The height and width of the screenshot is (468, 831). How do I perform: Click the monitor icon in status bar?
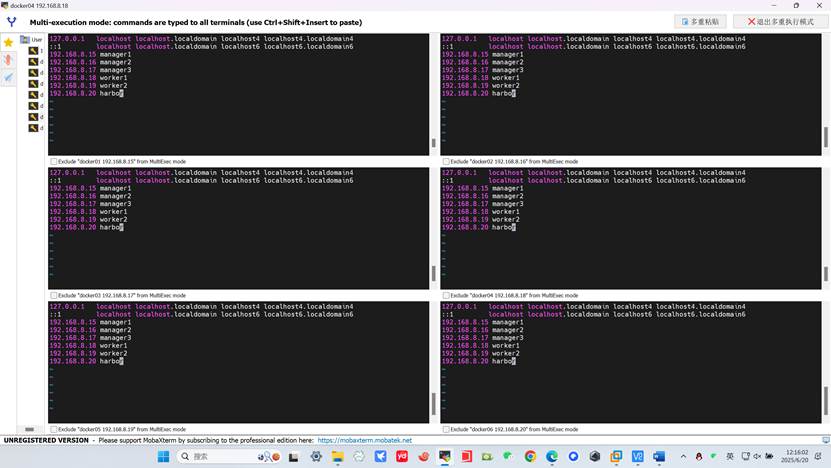(826, 440)
